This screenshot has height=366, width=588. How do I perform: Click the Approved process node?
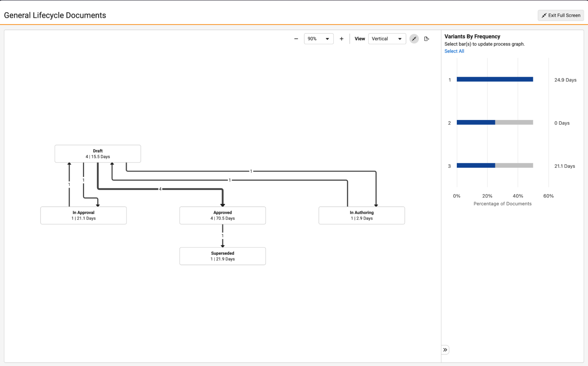point(223,215)
